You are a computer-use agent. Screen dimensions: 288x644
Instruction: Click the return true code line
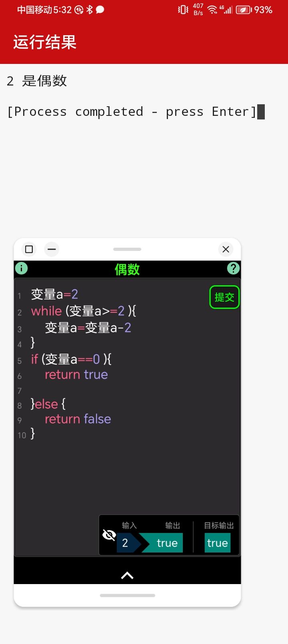point(76,375)
